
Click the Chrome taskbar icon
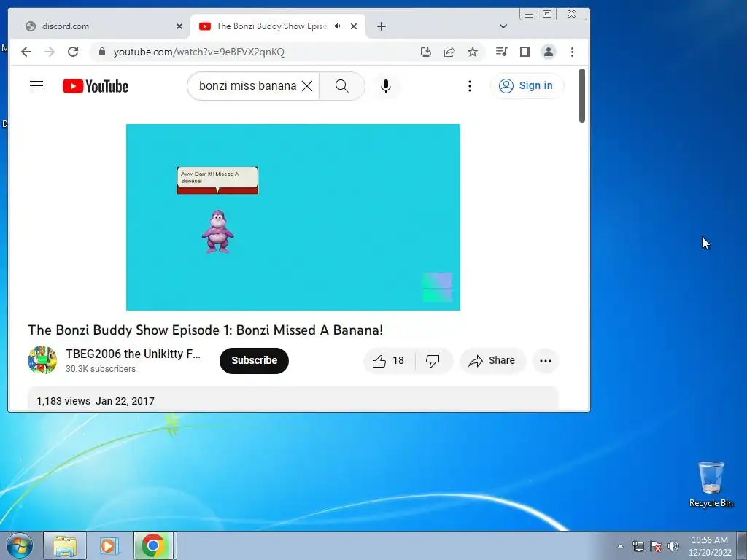(x=153, y=545)
